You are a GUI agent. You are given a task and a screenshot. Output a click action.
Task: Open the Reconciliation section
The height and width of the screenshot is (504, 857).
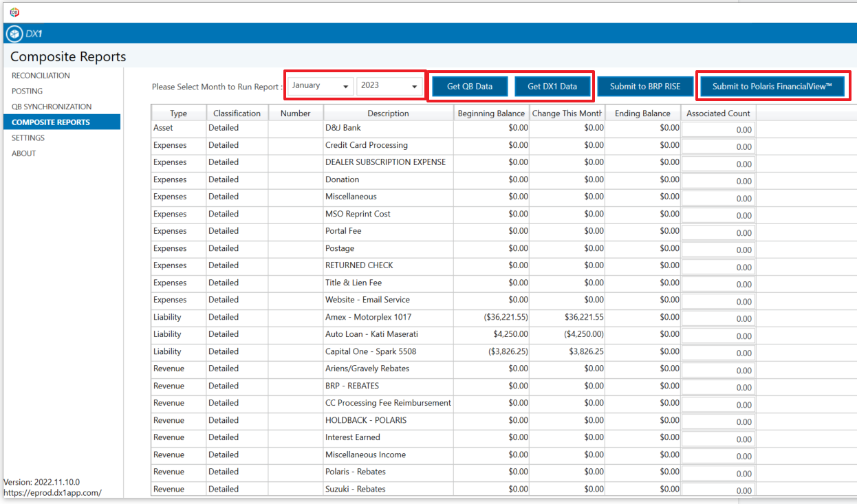pyautogui.click(x=41, y=76)
